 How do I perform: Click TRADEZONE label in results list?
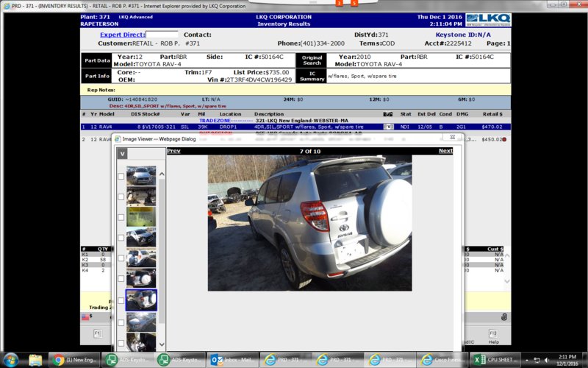[x=215, y=121]
